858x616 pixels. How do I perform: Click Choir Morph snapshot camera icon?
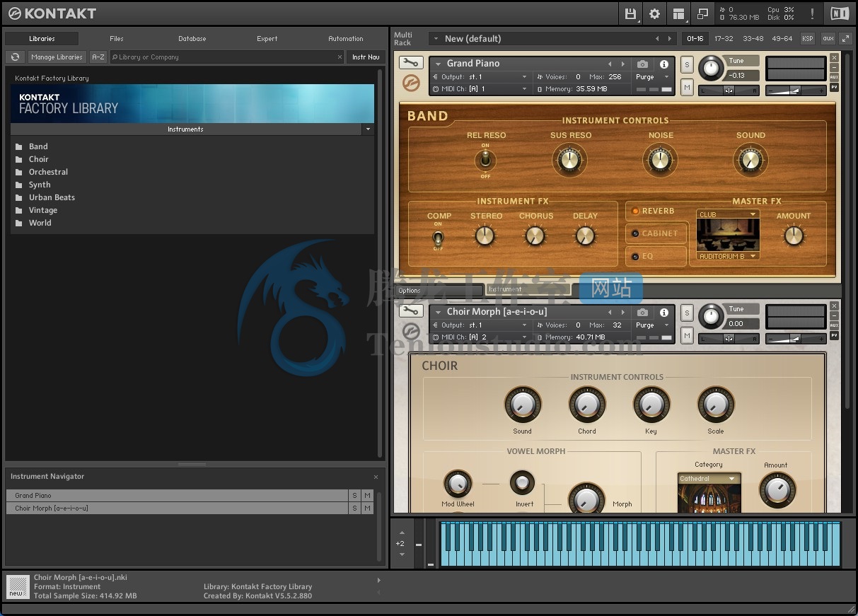(642, 312)
